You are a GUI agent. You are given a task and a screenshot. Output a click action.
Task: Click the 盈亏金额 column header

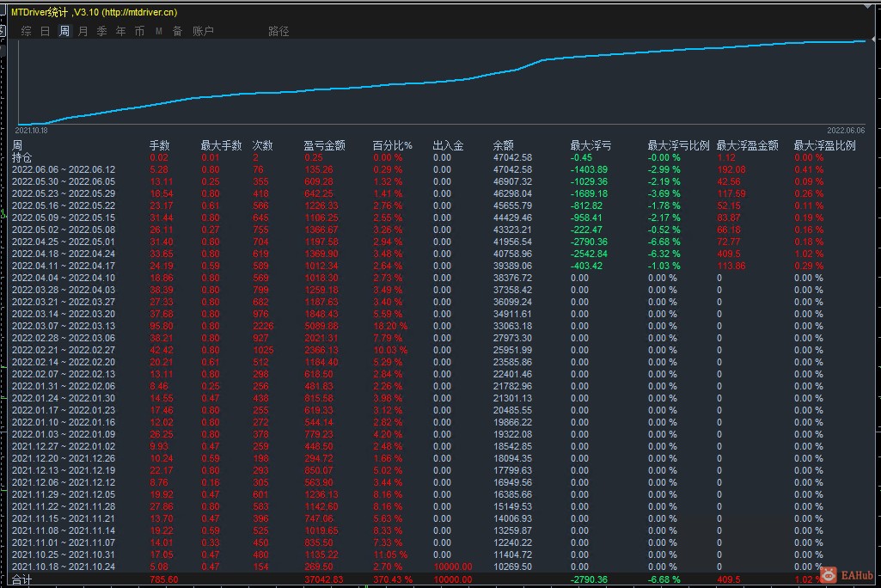pyautogui.click(x=324, y=146)
